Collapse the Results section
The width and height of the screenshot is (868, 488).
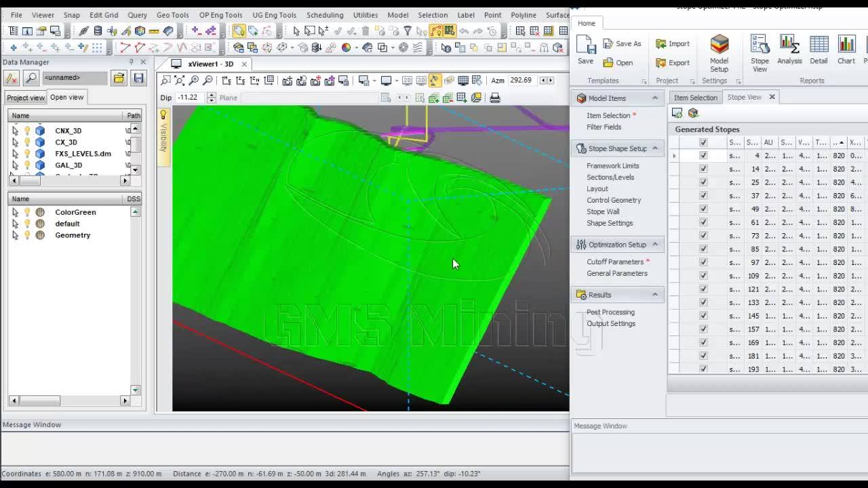(x=655, y=295)
